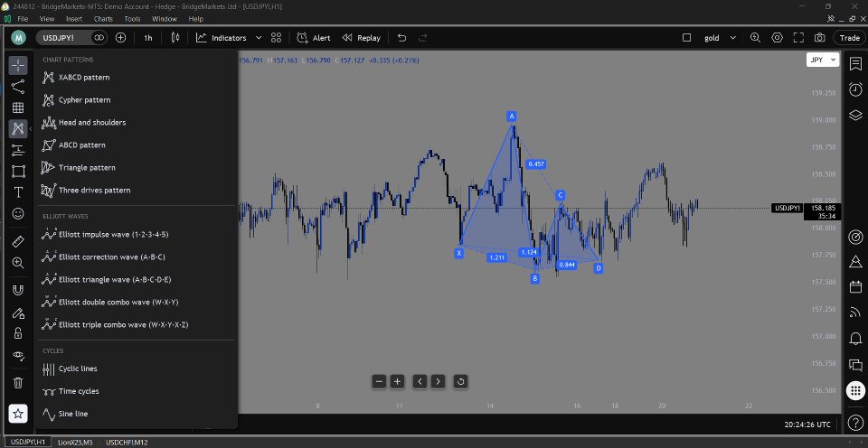Remove drawings with trash icon
Viewport: 868px width, 448px height.
tap(18, 382)
